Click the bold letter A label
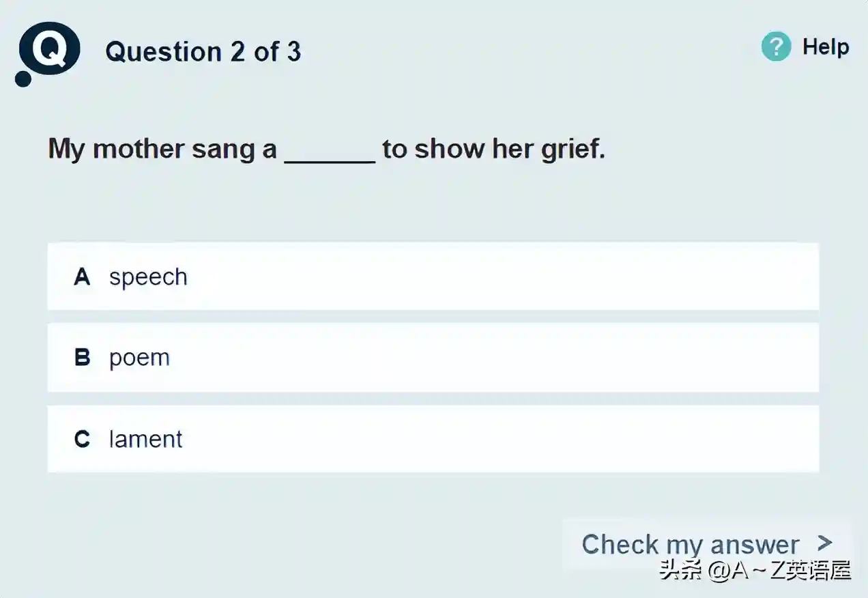Image resolution: width=868 pixels, height=598 pixels. 82,276
